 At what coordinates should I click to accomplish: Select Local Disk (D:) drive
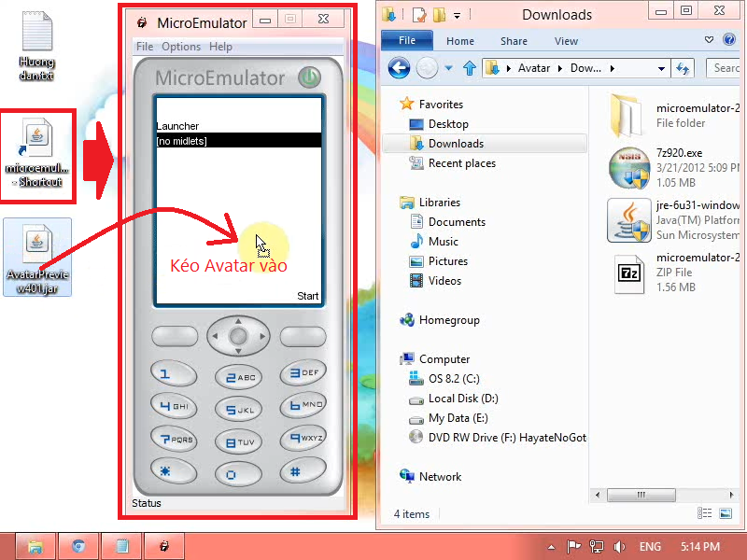[462, 399]
